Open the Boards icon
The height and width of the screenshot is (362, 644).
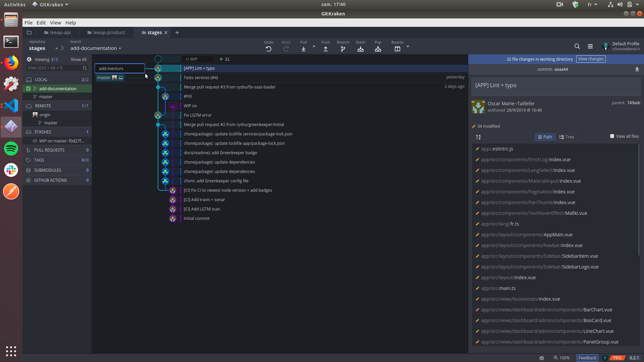point(397,49)
